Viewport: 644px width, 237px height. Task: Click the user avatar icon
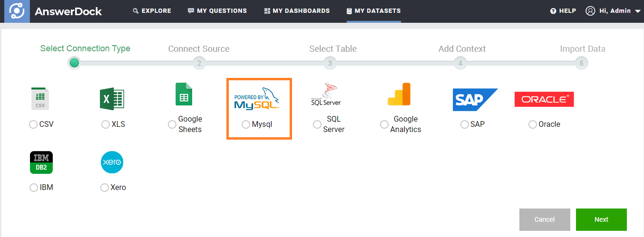pos(590,11)
